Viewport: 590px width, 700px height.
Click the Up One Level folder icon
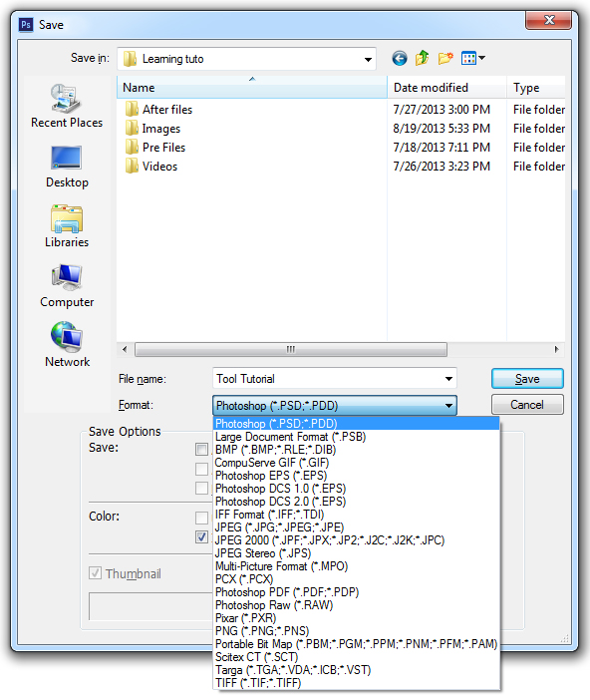point(422,58)
